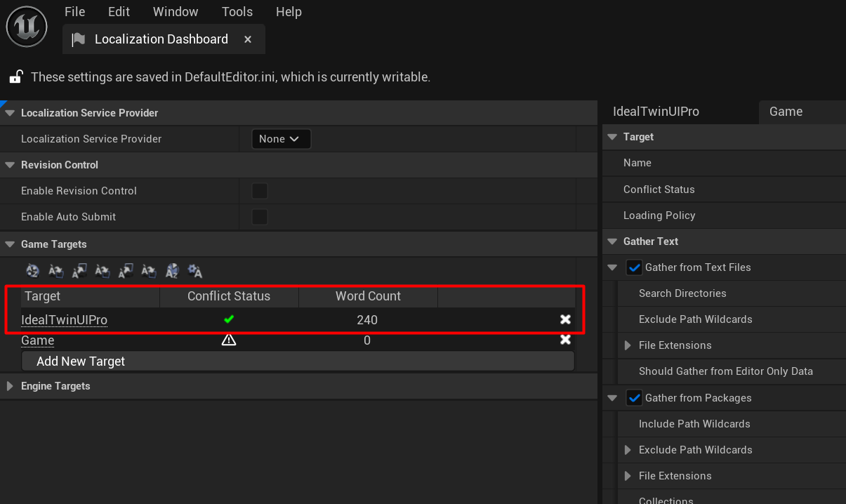Toggle the Enable Auto Submit checkbox
The image size is (846, 504).
260,217
